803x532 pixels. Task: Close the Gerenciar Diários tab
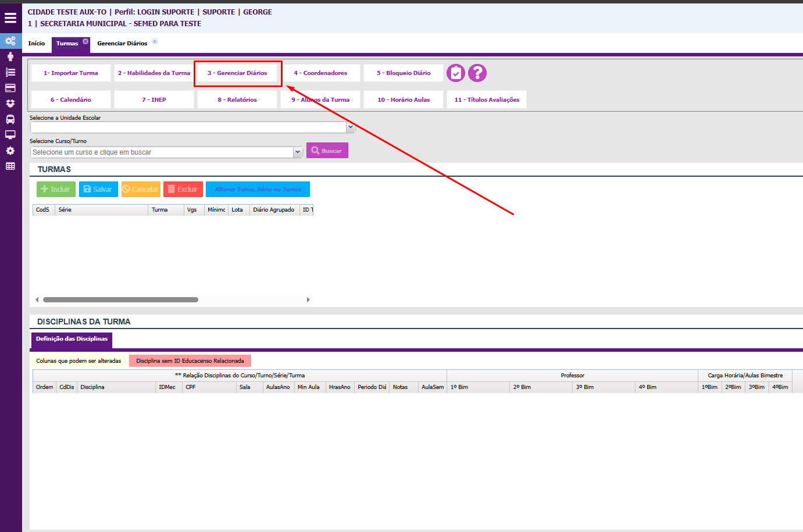(x=155, y=41)
